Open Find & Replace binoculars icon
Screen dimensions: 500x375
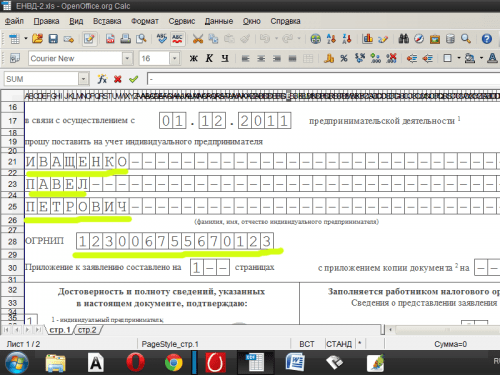click(x=403, y=39)
